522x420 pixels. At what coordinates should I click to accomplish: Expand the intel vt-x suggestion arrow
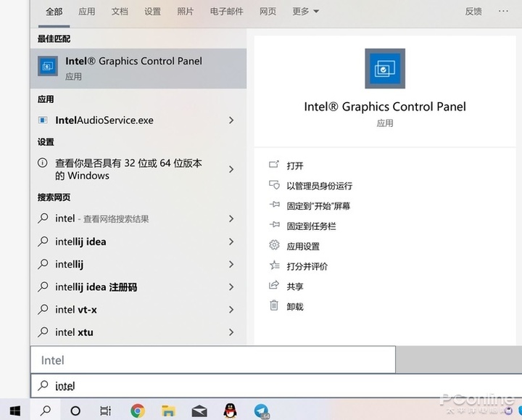[231, 310]
